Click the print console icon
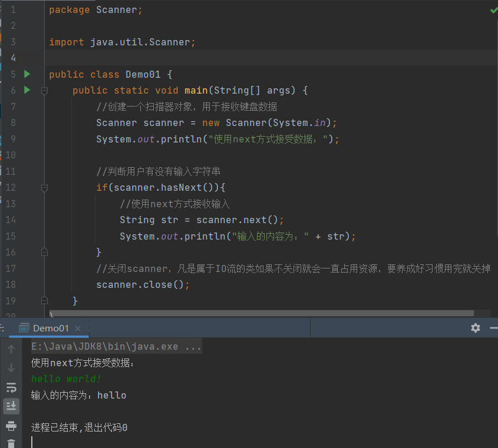 pos(11,426)
